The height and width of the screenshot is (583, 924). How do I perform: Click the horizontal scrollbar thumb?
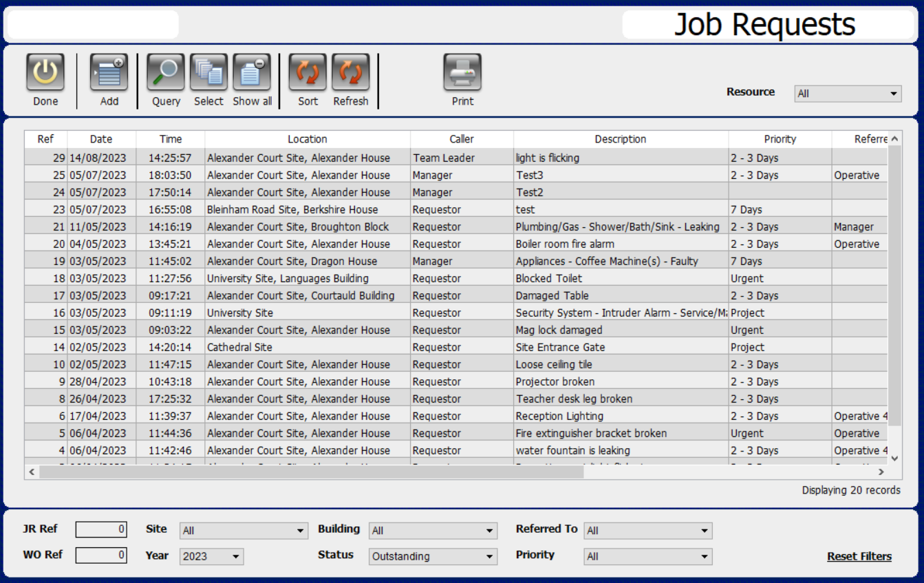(311, 472)
